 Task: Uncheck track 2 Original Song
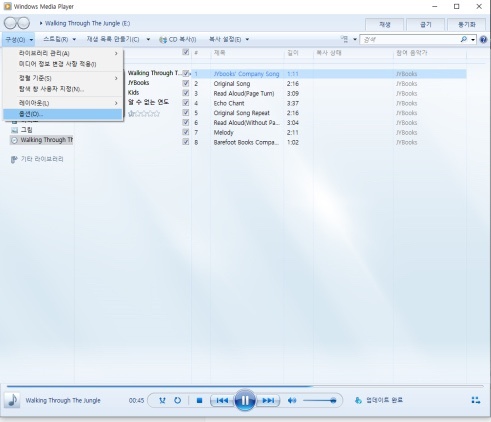(186, 83)
